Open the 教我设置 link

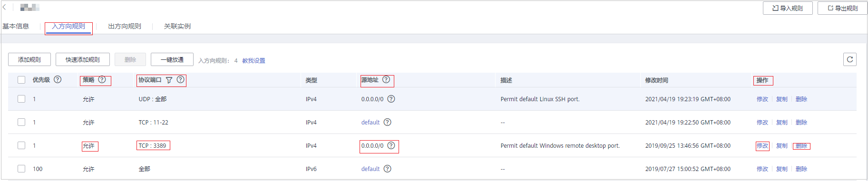254,60
